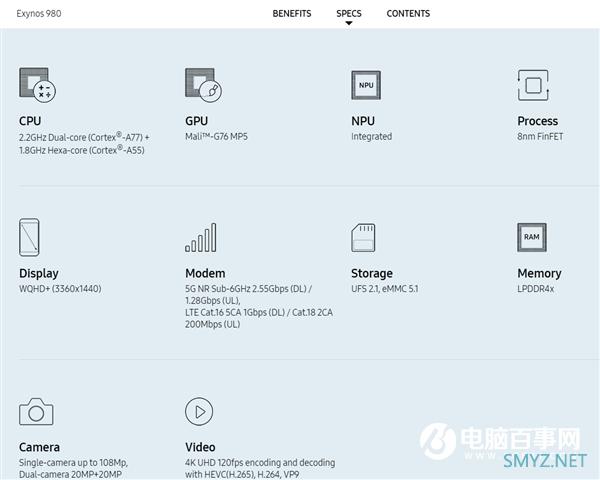Click the Storage heading

click(x=372, y=273)
